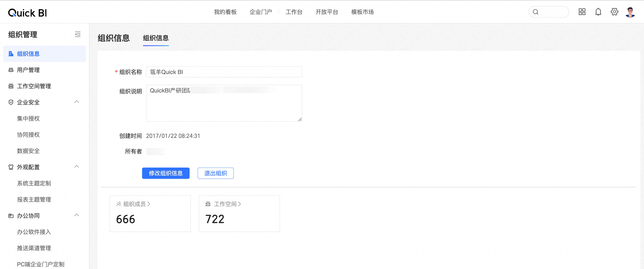Open notifications bell icon
Image resolution: width=644 pixels, height=269 pixels.
(598, 12)
